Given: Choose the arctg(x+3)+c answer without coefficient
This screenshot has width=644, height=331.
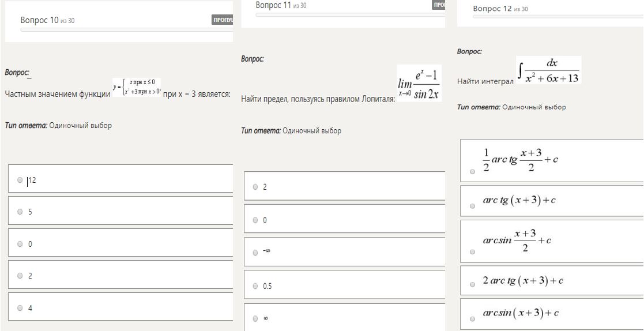Looking at the screenshot, I should point(473,204).
